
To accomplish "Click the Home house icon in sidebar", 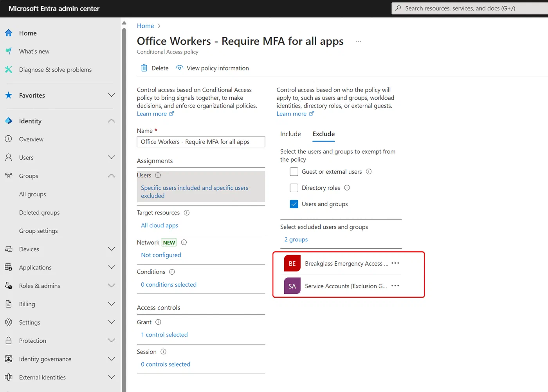I will pos(9,33).
